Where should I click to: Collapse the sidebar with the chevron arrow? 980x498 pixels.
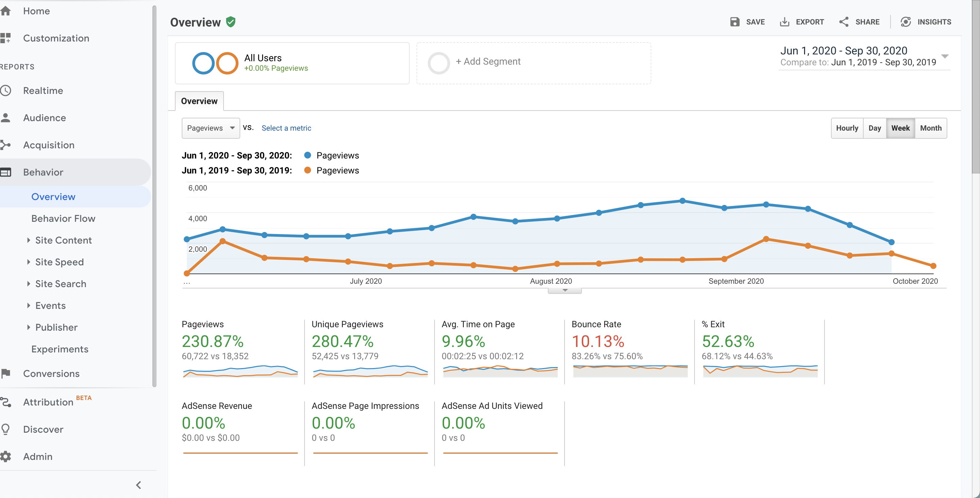tap(138, 485)
